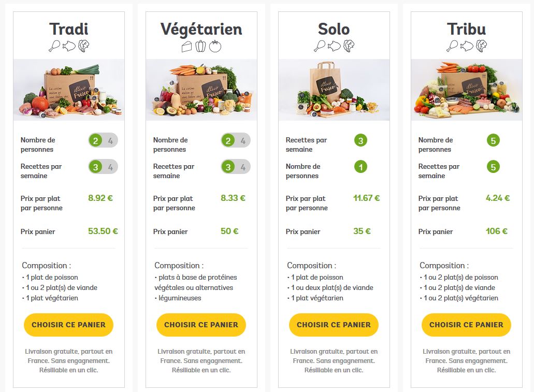
Task: Choose the Tribu basket
Action: click(x=466, y=325)
